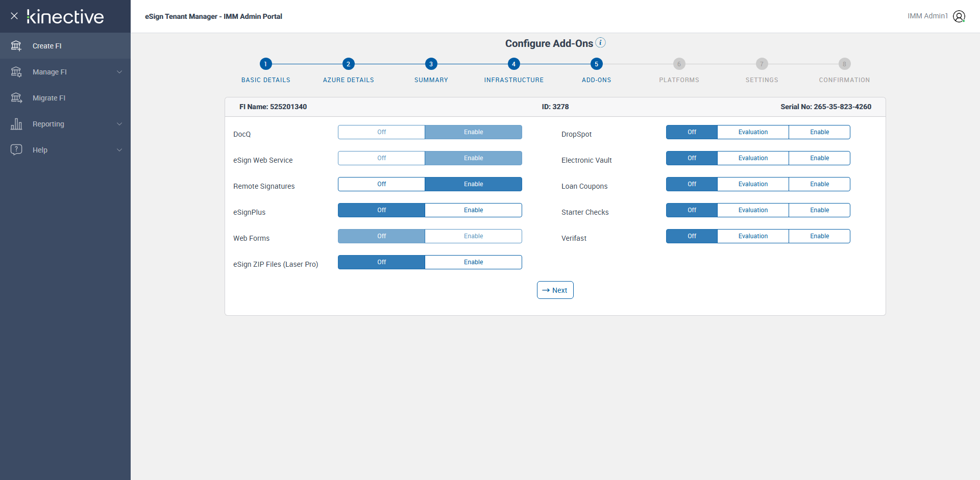Set Electronic Vault to Evaluation
The height and width of the screenshot is (480, 980).
(753, 158)
